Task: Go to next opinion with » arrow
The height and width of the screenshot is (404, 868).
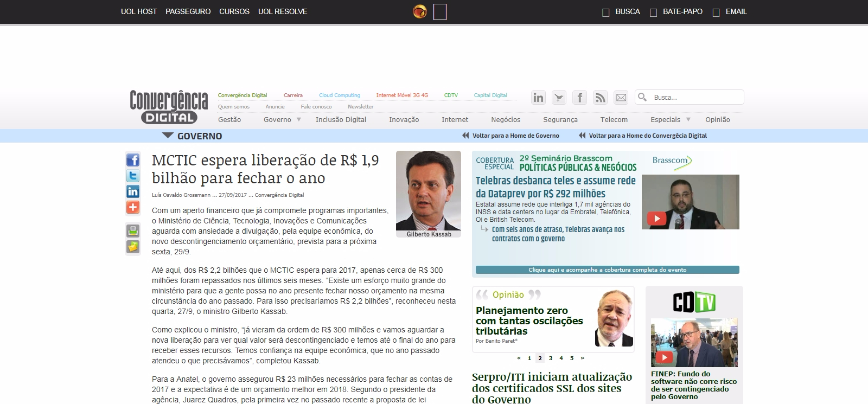Action: click(x=583, y=358)
